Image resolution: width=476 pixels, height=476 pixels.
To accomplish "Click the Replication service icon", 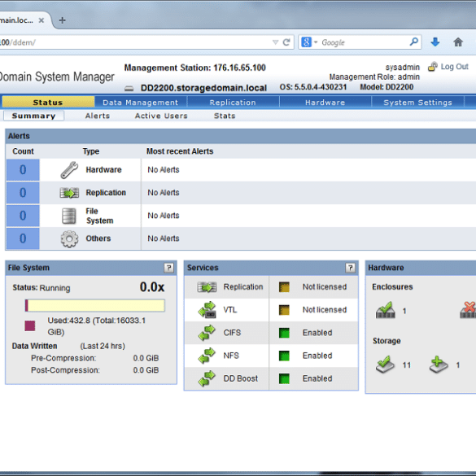I will 207,287.
